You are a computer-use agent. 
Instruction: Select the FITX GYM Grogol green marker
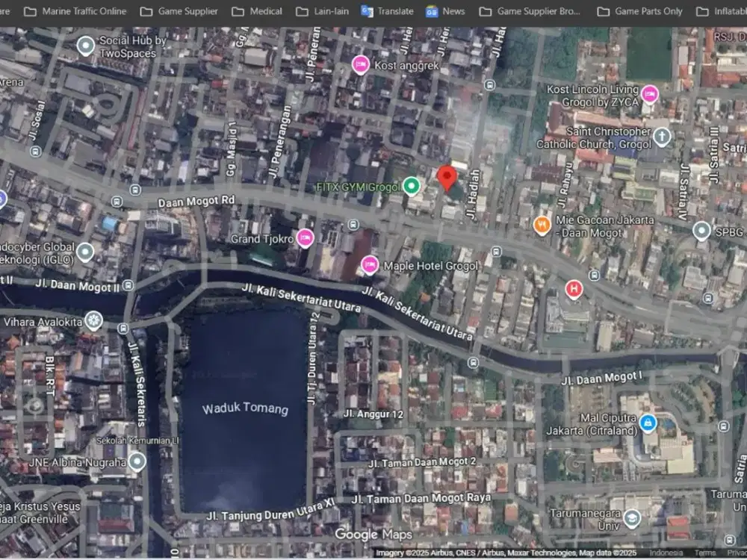(x=411, y=186)
